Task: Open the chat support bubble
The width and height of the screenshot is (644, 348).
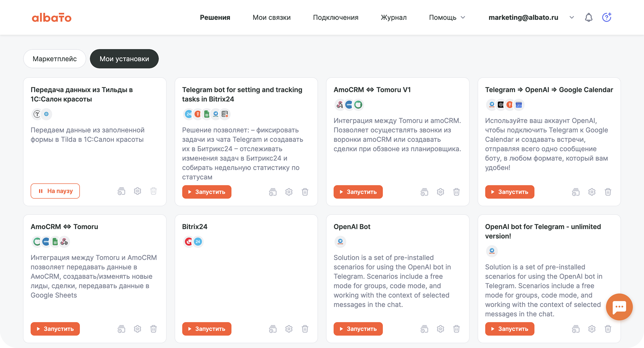Action: click(619, 307)
